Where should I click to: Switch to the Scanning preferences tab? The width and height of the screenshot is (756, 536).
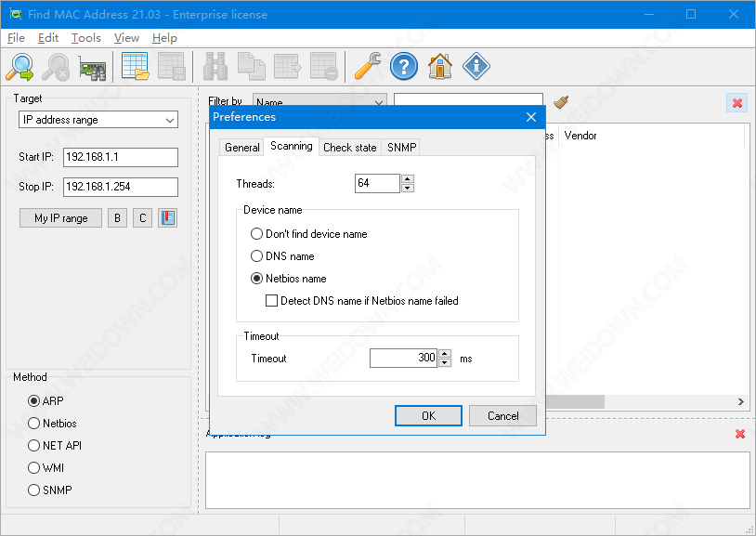[x=292, y=146]
